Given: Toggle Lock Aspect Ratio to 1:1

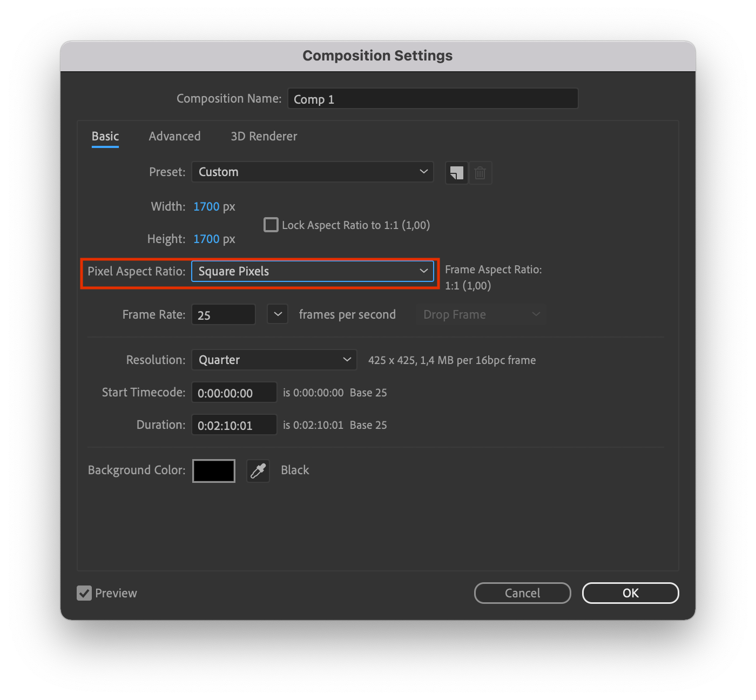Looking at the screenshot, I should point(271,225).
